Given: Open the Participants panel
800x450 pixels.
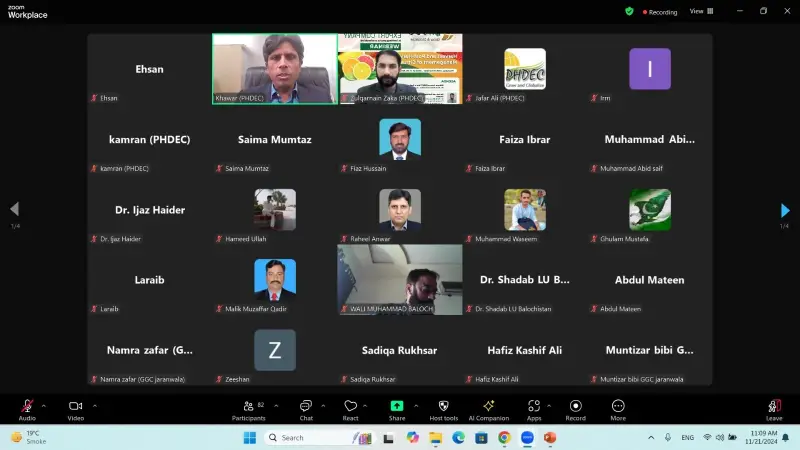Looking at the screenshot, I should (247, 407).
